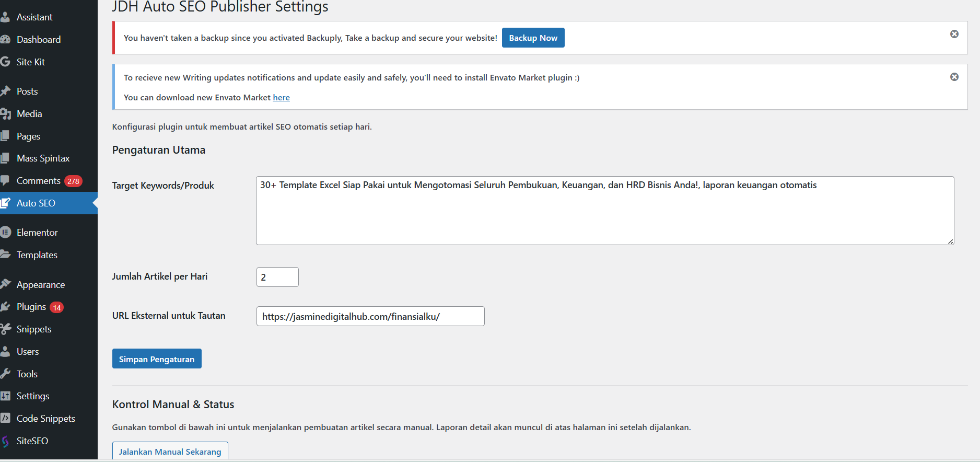Click the Auto SEO edit icon

pos(5,203)
